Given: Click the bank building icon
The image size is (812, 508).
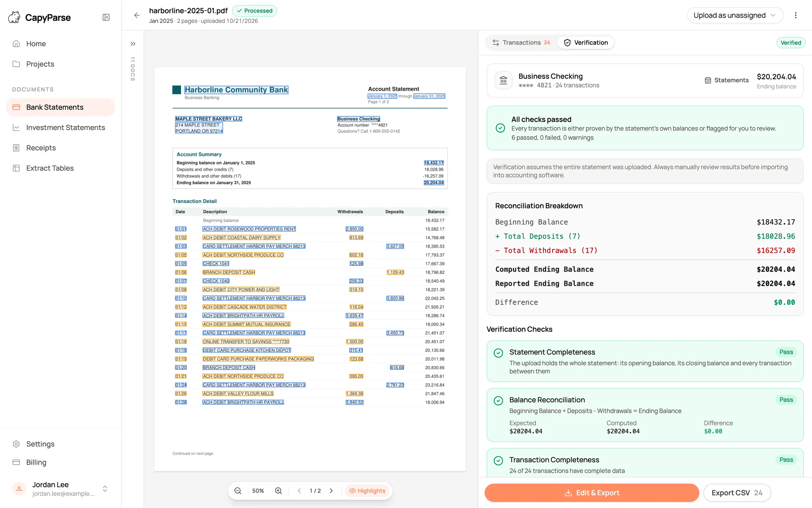Looking at the screenshot, I should click(503, 81).
